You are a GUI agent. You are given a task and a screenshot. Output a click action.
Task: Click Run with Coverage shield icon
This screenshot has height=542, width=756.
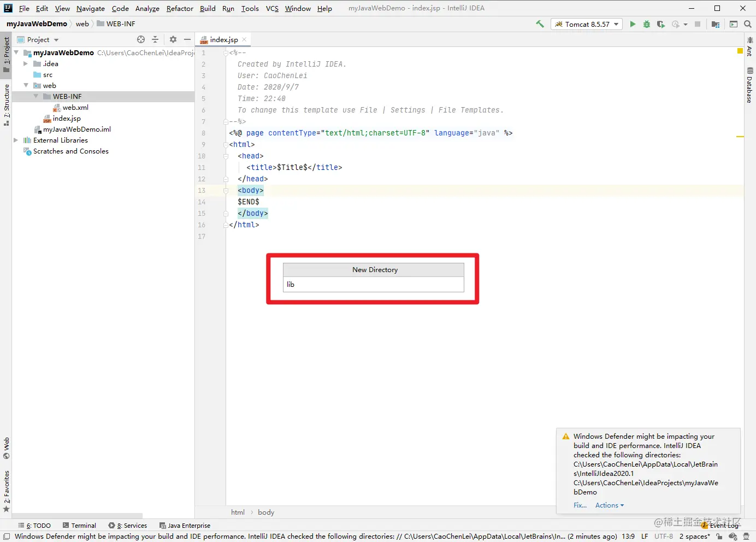pos(661,24)
